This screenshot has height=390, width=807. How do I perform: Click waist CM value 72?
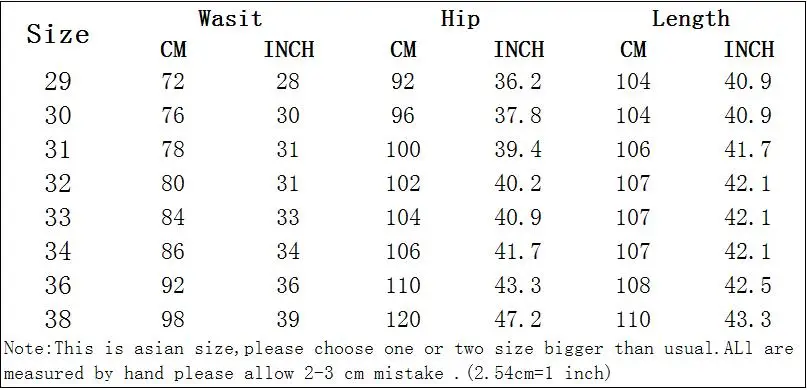point(172,81)
